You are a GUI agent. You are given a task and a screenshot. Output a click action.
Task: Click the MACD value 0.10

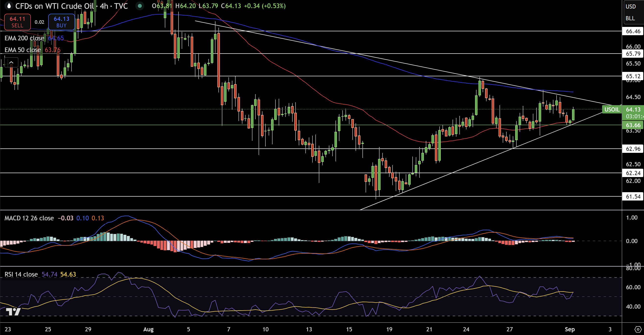[x=83, y=218]
